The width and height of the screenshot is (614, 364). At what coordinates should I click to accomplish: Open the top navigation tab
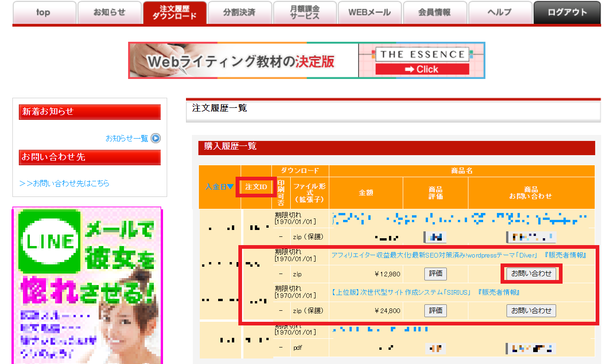(x=44, y=12)
